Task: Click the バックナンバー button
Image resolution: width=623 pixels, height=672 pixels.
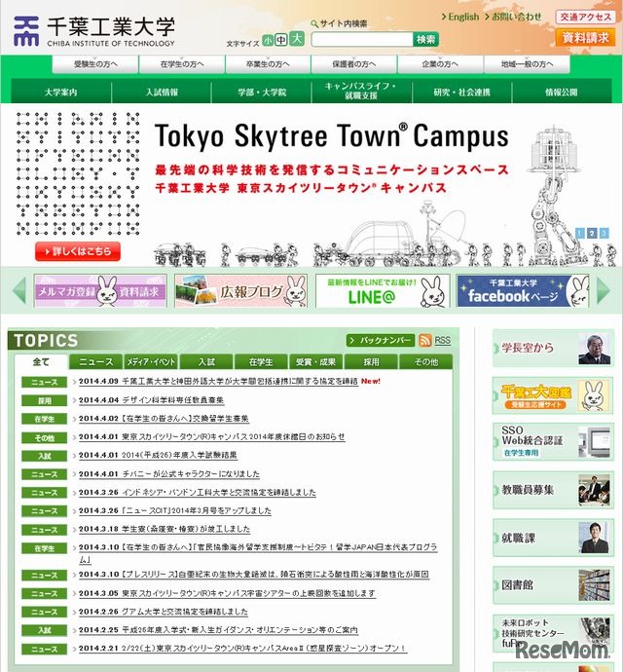Action: click(x=381, y=340)
